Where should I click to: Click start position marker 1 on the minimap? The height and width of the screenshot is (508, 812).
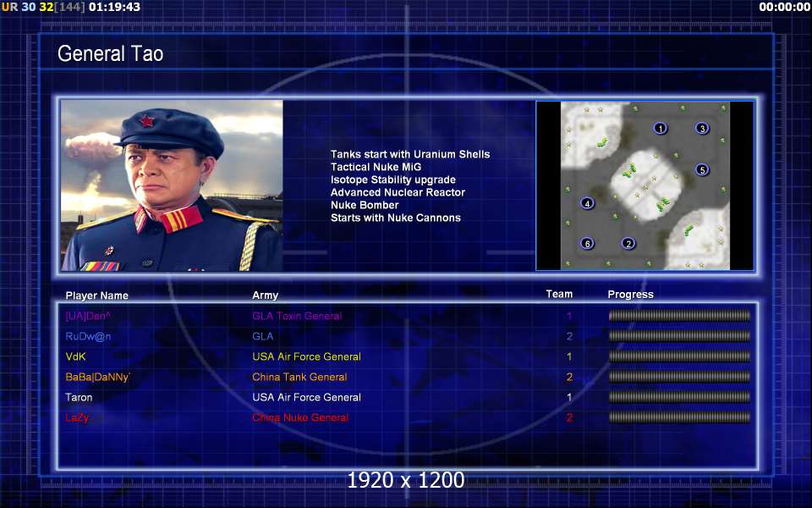click(660, 128)
